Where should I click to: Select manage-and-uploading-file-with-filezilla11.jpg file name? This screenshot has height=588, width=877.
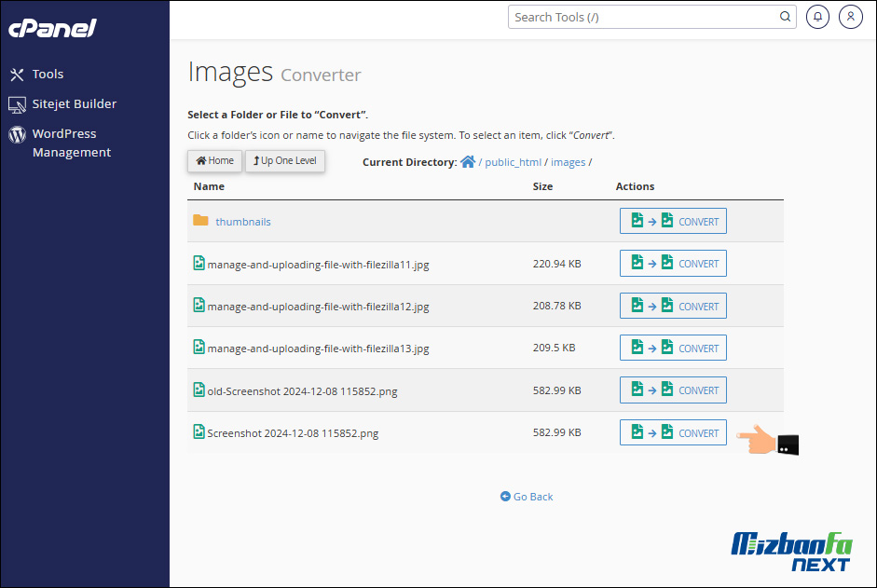(x=318, y=265)
